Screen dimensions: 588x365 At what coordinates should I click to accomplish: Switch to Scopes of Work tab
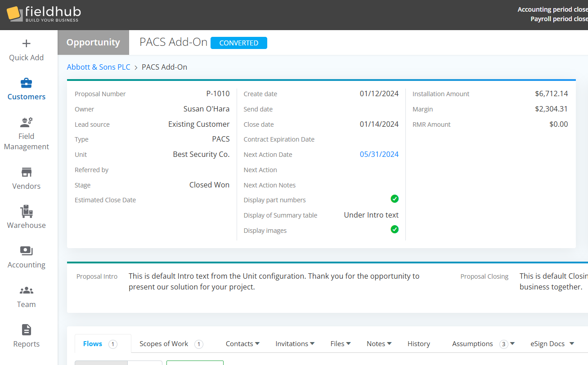[164, 344]
